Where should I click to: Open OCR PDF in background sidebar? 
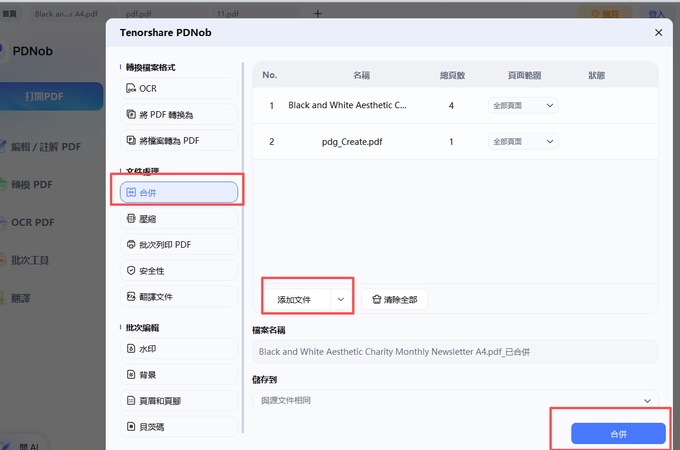(33, 222)
